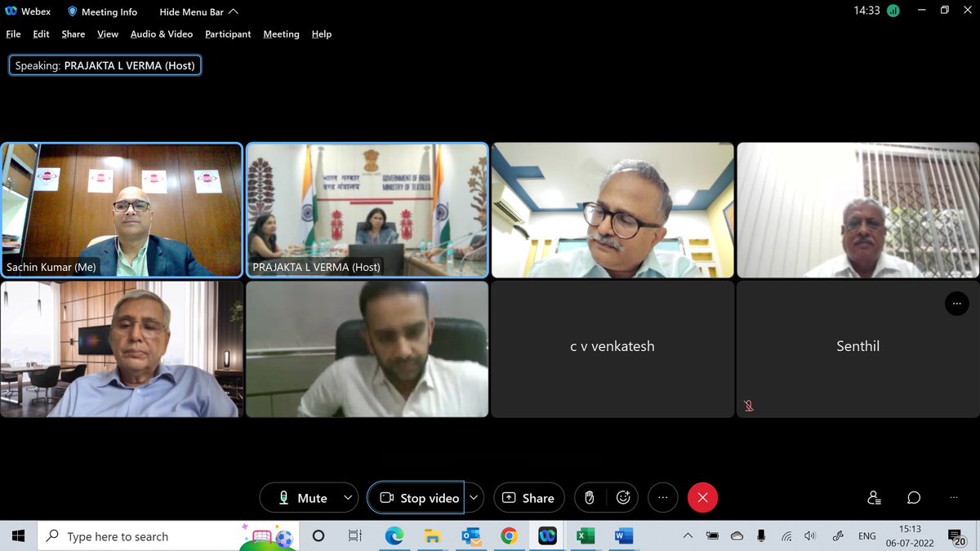Viewport: 980px width, 551px height.
Task: Expand audio options next to Mute
Action: (348, 497)
